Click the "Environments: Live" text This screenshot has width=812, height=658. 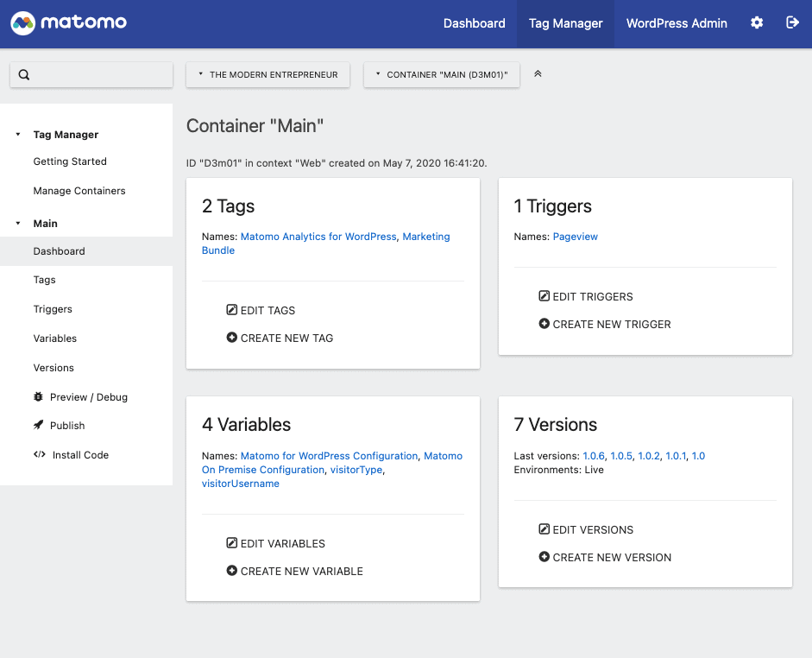click(559, 470)
